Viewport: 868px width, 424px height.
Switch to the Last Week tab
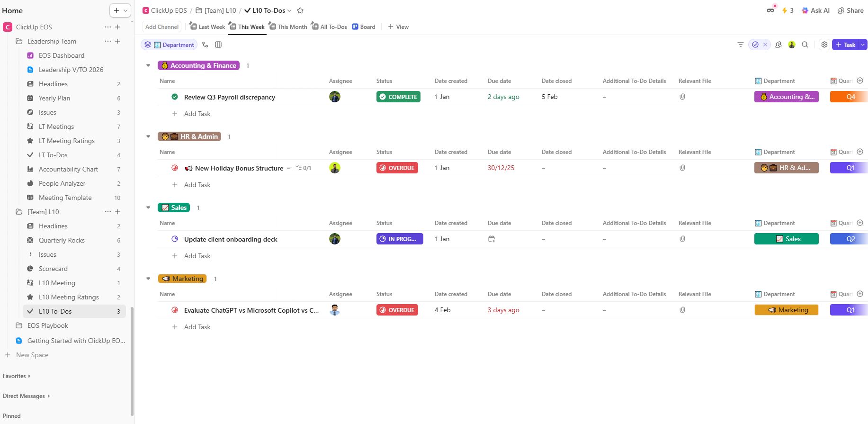coord(207,27)
